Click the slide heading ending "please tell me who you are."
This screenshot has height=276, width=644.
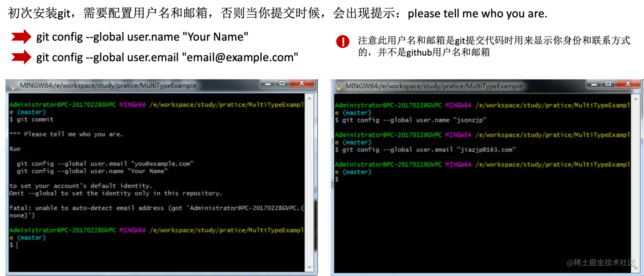point(278,13)
